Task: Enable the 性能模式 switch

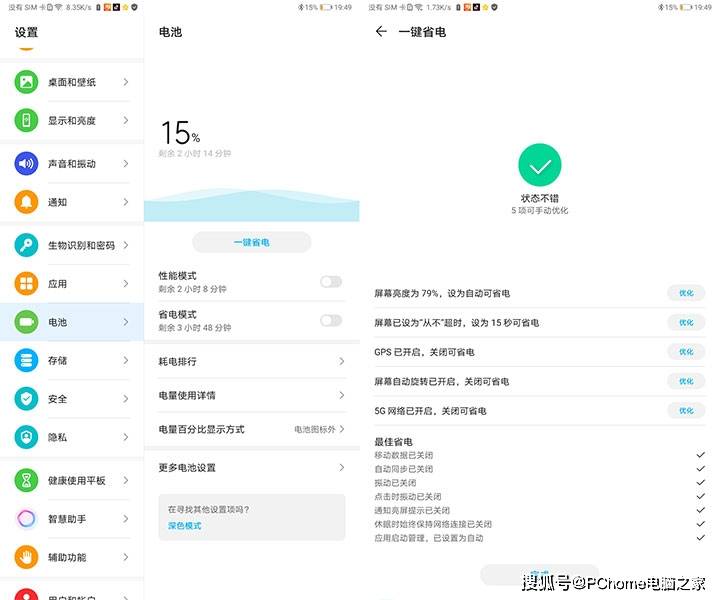Action: (330, 282)
